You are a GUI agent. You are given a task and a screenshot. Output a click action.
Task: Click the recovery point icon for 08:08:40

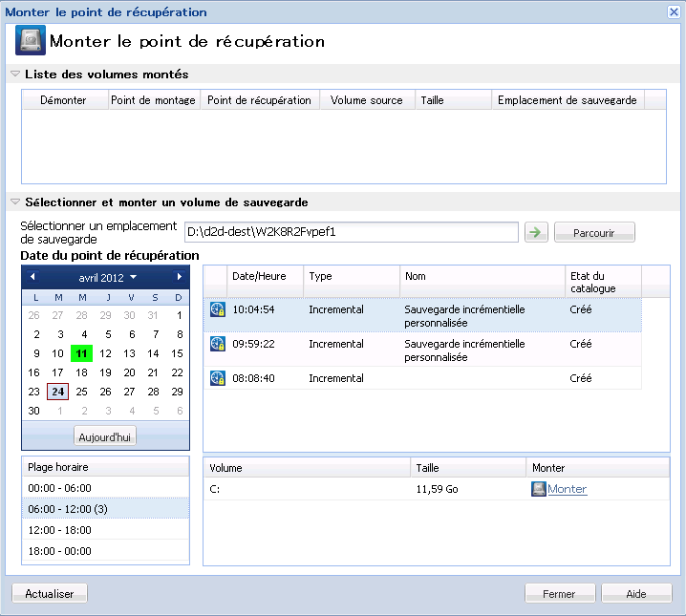pos(217,378)
